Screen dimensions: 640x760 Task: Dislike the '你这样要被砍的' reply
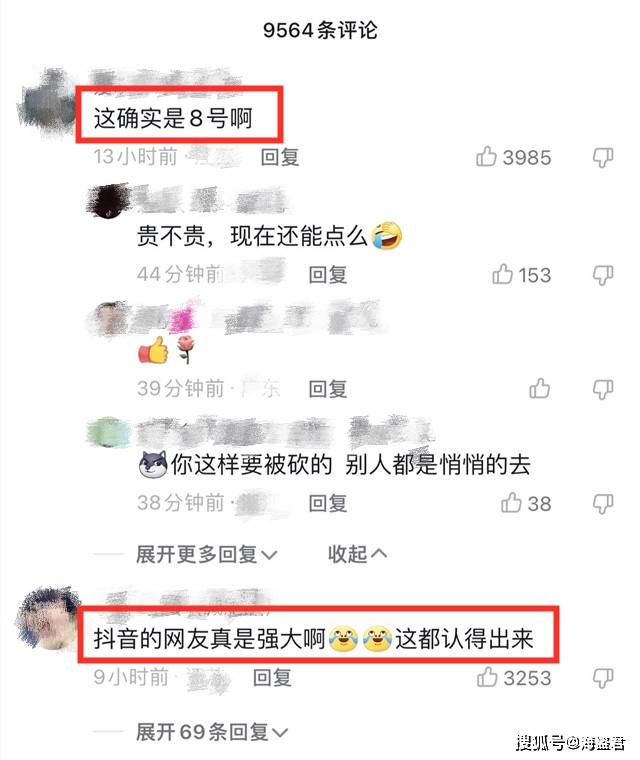point(603,504)
